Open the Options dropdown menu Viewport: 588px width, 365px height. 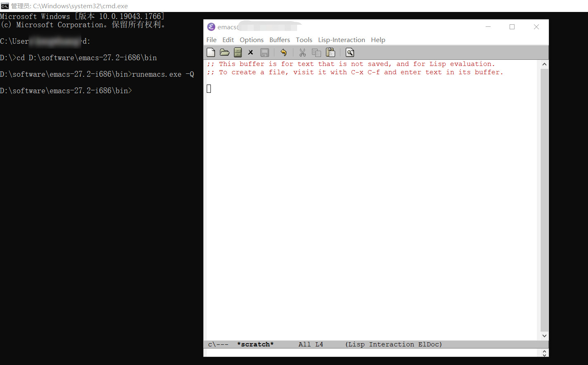pos(251,40)
